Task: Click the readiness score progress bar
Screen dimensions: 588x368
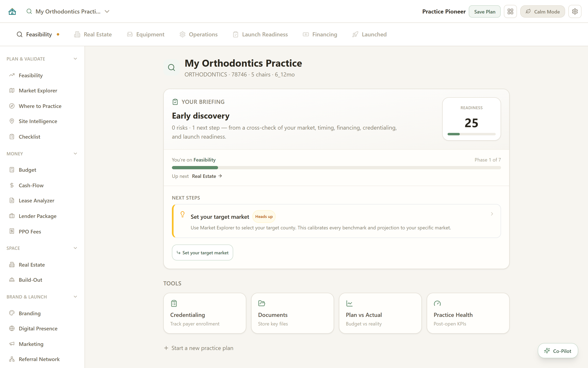Action: coord(471,134)
